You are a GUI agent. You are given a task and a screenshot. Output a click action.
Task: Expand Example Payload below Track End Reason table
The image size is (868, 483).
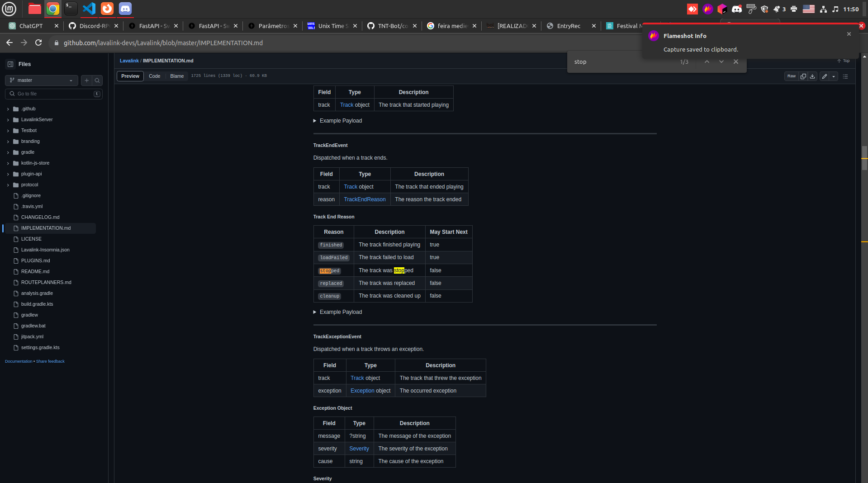(338, 312)
